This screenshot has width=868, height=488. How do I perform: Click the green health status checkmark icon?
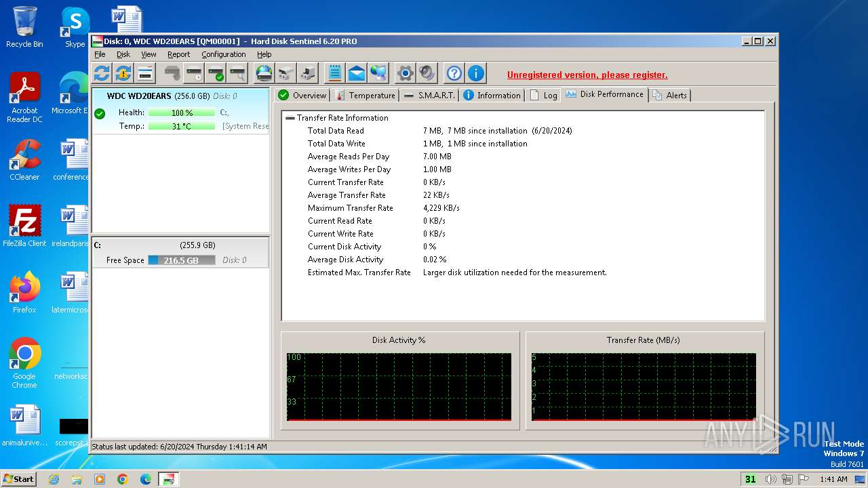click(100, 113)
